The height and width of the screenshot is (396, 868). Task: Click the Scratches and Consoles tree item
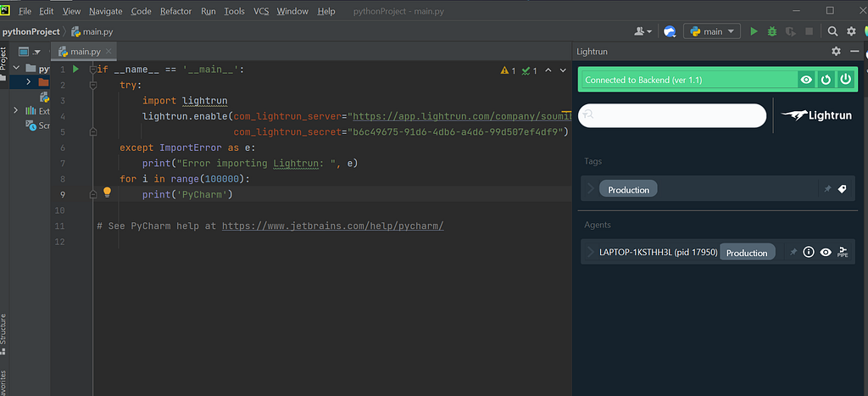pyautogui.click(x=37, y=125)
